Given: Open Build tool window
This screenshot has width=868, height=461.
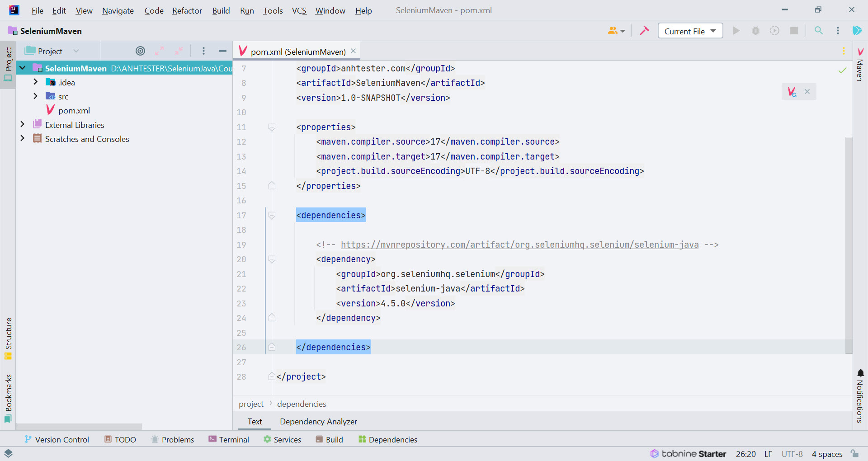Looking at the screenshot, I should tap(329, 439).
